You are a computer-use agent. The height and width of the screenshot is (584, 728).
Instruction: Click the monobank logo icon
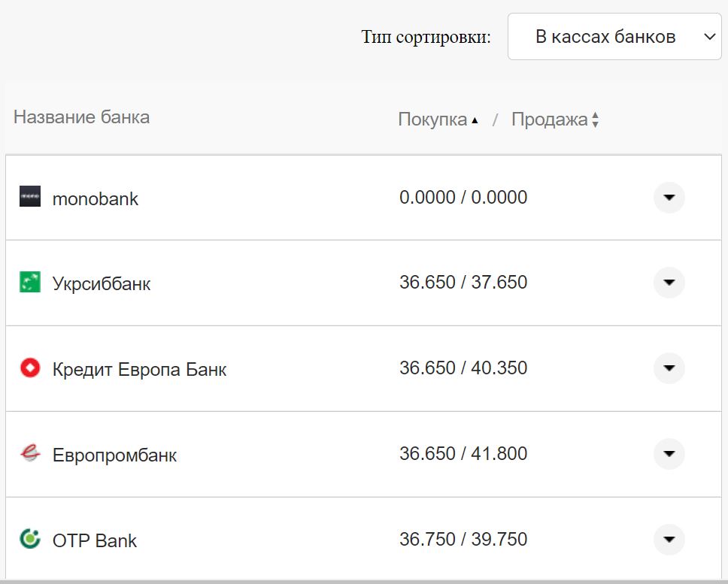pyautogui.click(x=30, y=198)
